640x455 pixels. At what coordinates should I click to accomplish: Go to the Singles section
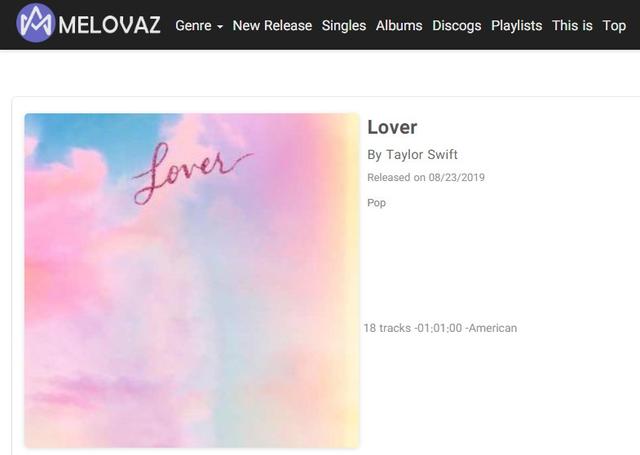coord(344,26)
